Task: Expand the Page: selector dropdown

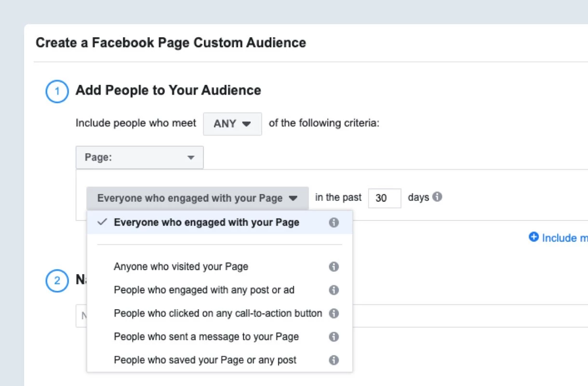Action: (x=139, y=158)
